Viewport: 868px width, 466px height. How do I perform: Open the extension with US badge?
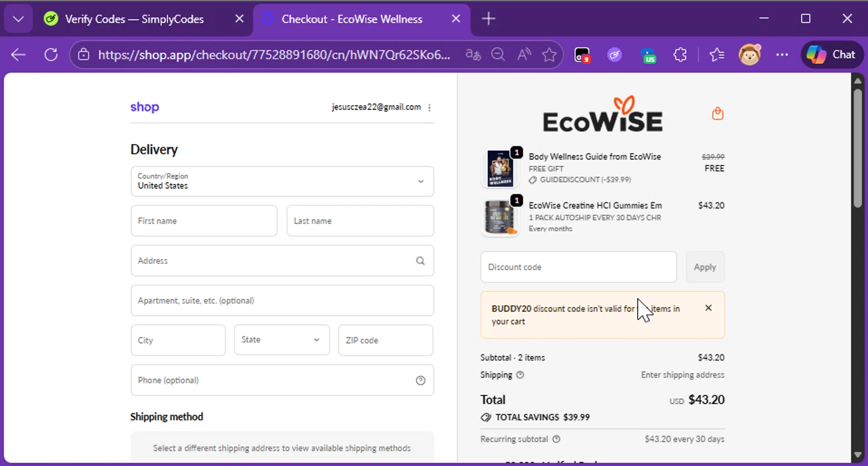click(648, 55)
